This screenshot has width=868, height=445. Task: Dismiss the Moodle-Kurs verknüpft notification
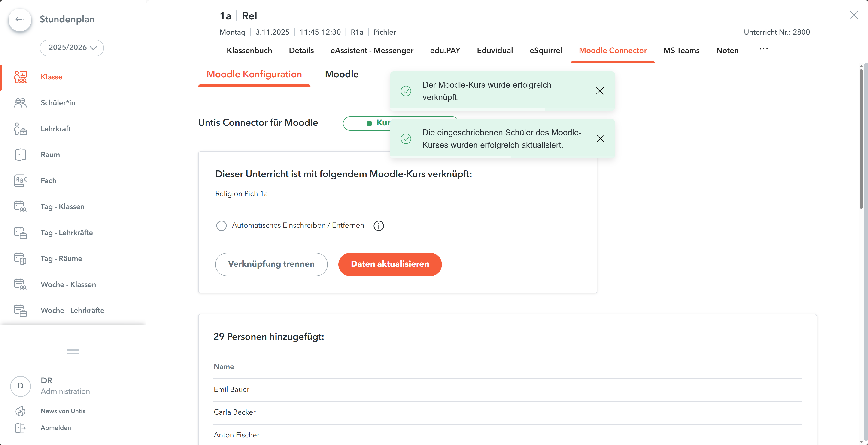point(599,91)
